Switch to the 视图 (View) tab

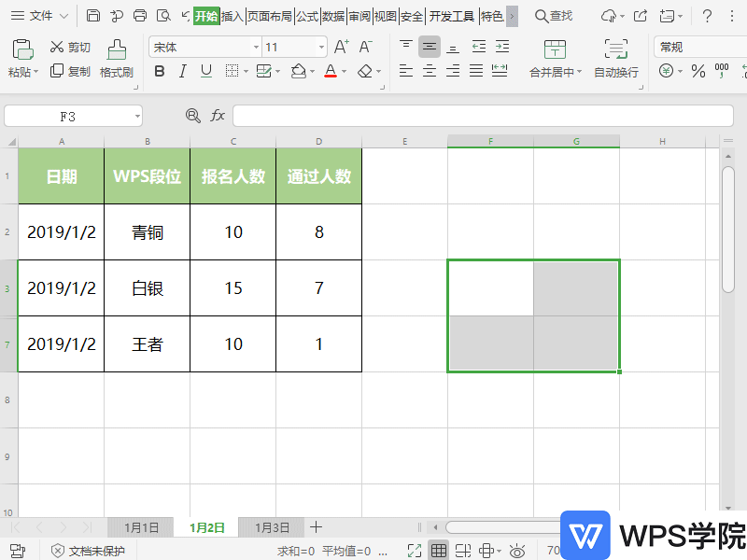point(386,16)
